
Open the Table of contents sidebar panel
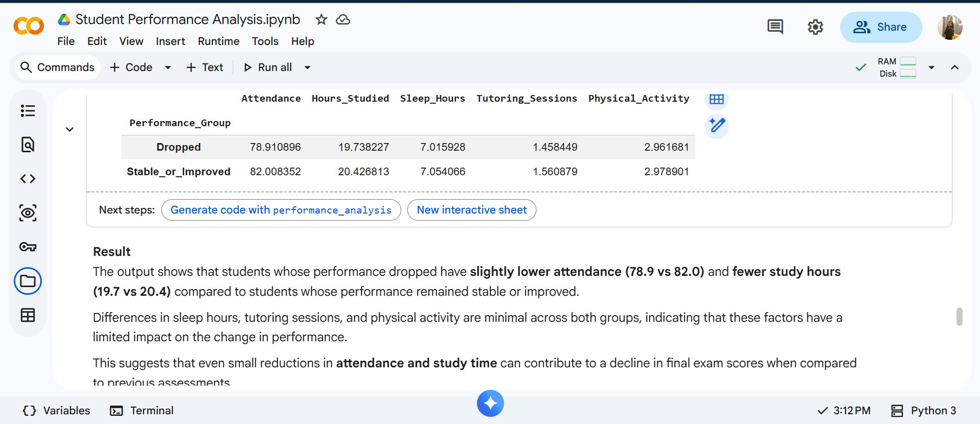[x=28, y=111]
